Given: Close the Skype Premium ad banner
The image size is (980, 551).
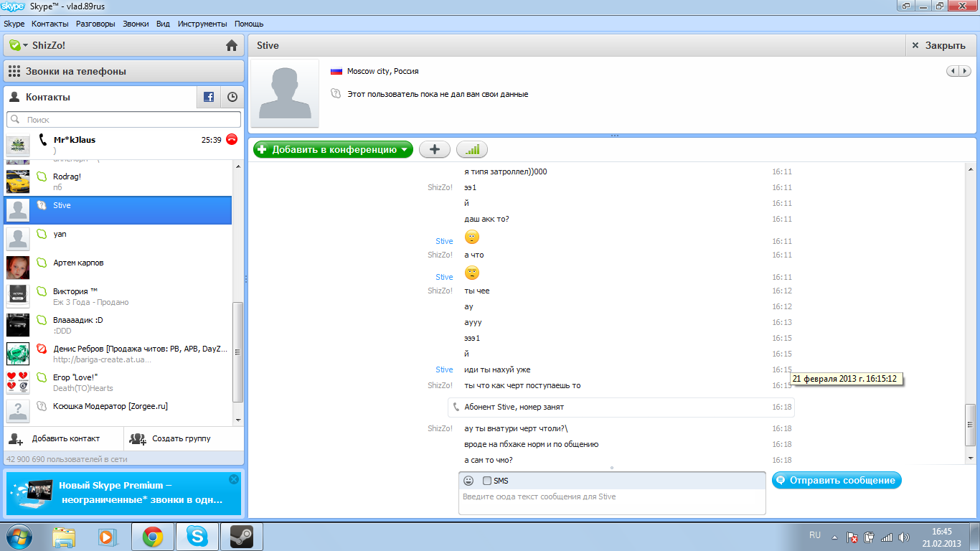Looking at the screenshot, I should click(x=233, y=479).
